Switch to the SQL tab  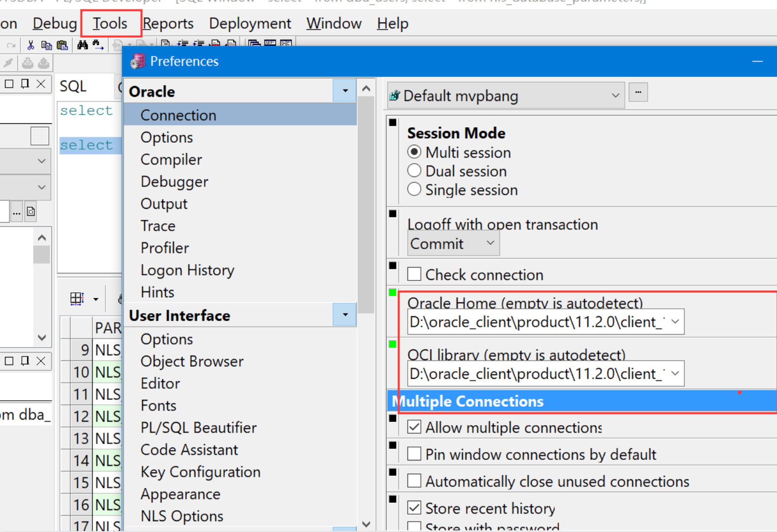point(73,87)
